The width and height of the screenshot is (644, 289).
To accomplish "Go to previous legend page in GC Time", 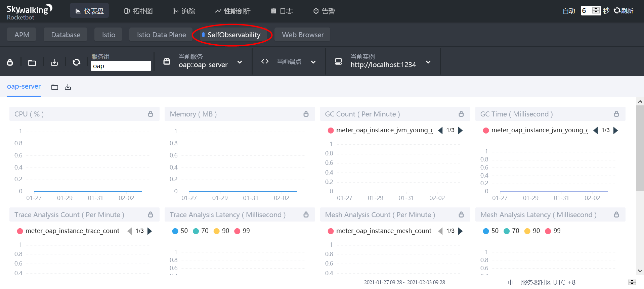I will click(x=596, y=130).
